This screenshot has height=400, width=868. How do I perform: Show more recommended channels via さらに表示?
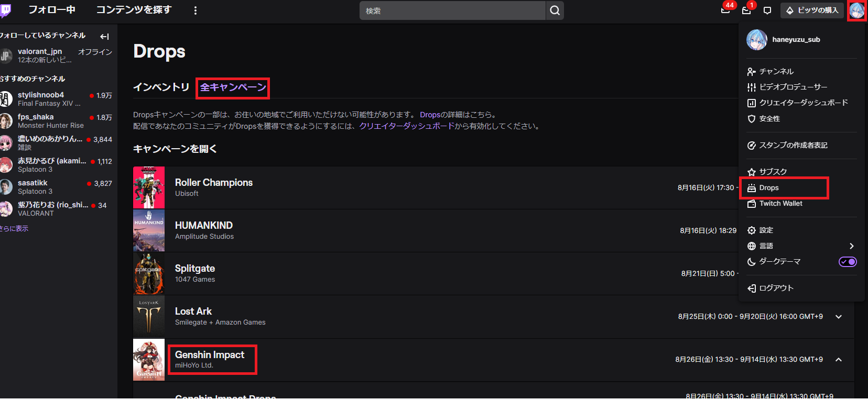click(14, 229)
